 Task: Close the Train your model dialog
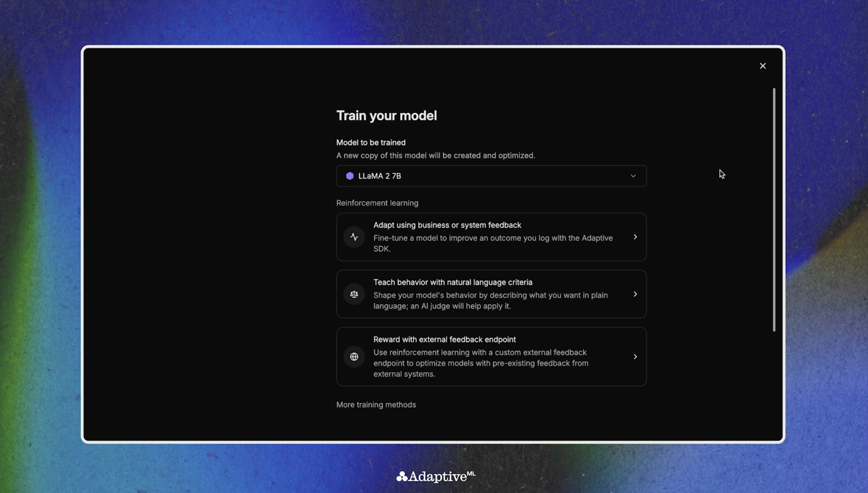pos(762,66)
